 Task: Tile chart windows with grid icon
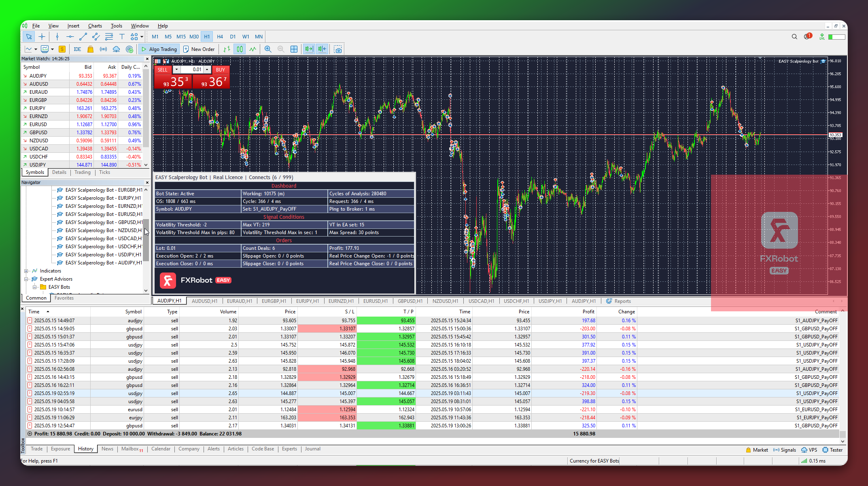click(294, 49)
